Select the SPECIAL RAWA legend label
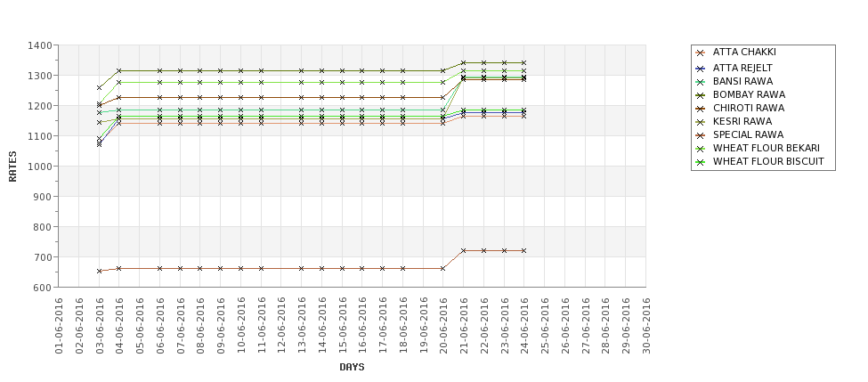 [749, 134]
